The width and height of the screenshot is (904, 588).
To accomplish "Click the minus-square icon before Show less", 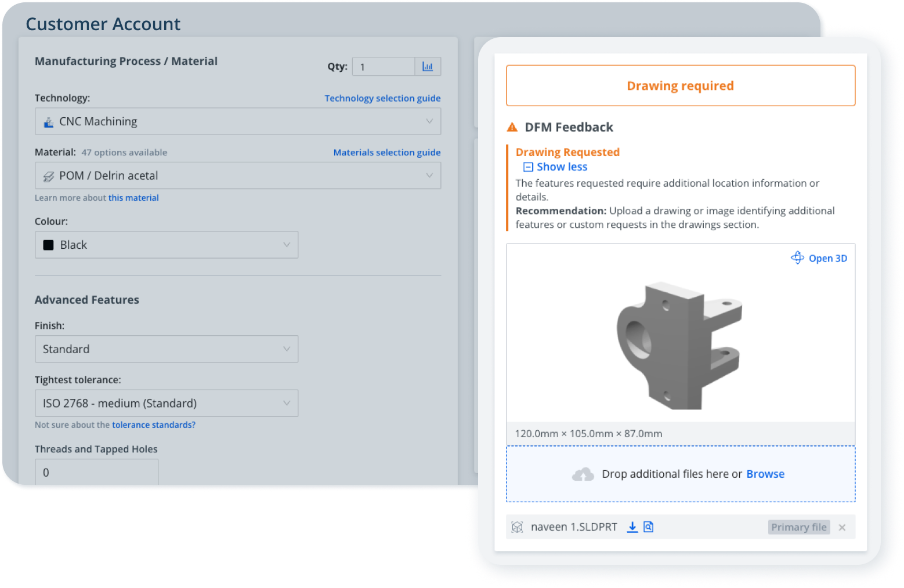I will pos(527,166).
